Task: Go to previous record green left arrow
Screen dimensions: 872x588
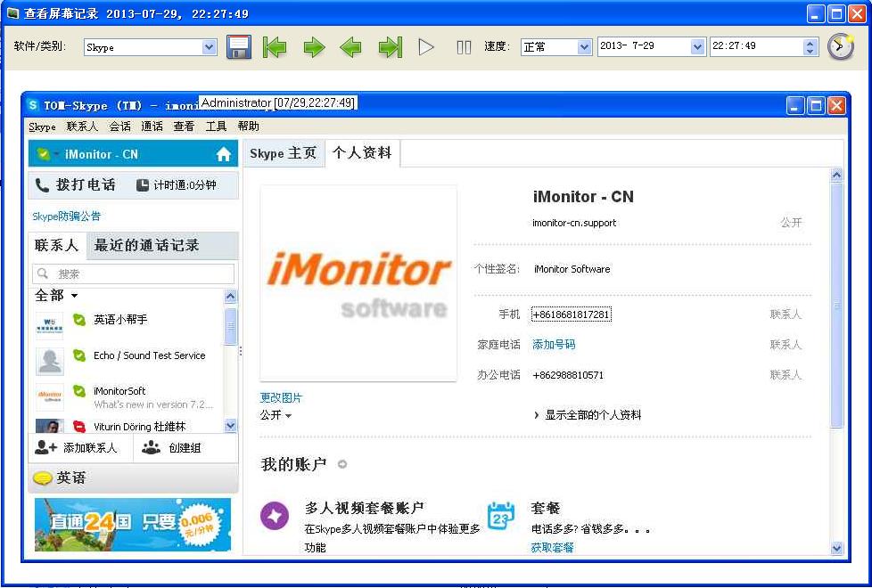Action: tap(350, 47)
